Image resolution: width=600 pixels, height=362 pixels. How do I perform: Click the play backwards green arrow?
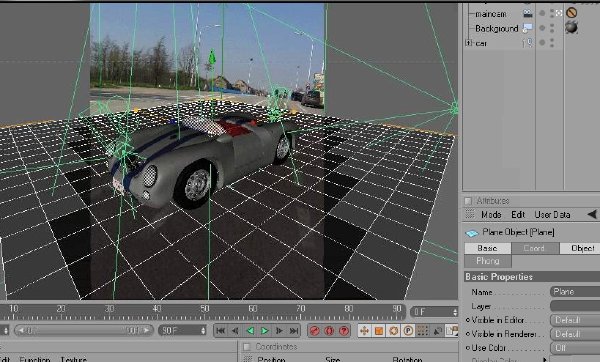click(250, 331)
